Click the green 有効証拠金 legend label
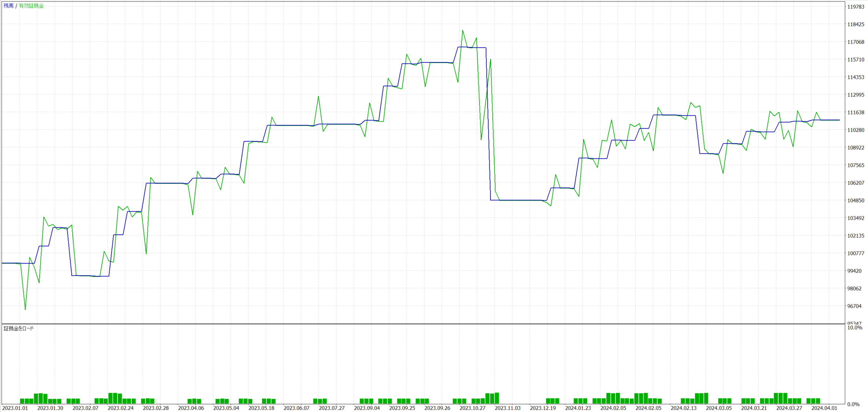Image resolution: width=868 pixels, height=412 pixels. pos(31,6)
